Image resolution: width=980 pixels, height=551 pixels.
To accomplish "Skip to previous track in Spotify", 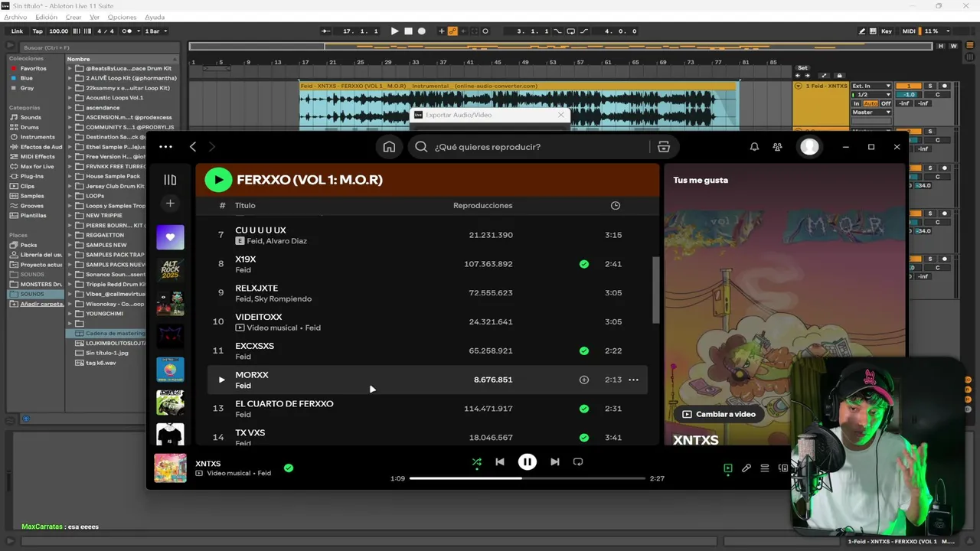I will [x=500, y=462].
